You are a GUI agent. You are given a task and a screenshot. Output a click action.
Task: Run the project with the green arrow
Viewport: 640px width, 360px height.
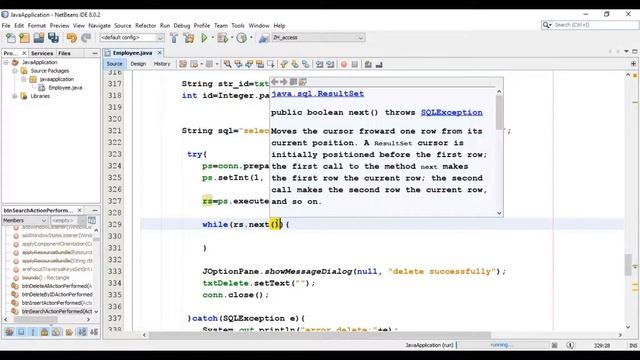pyautogui.click(x=204, y=38)
